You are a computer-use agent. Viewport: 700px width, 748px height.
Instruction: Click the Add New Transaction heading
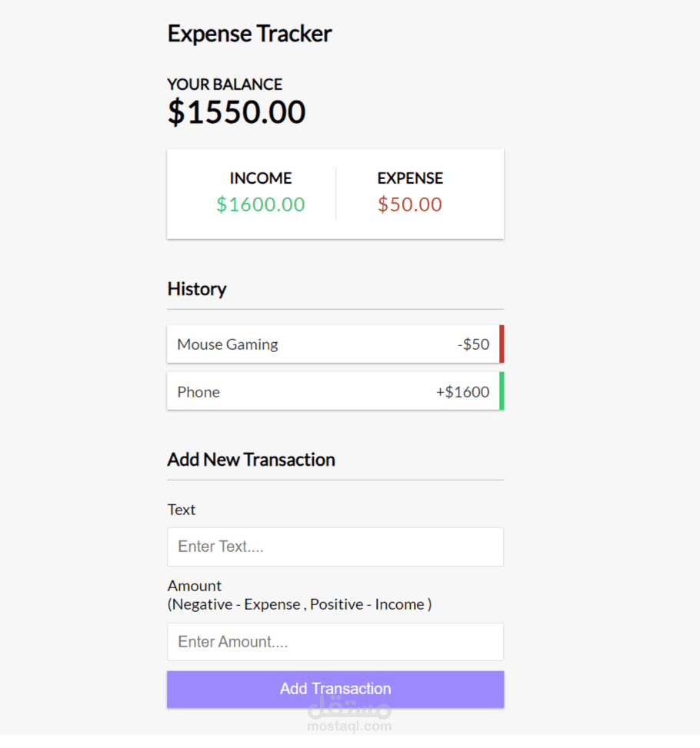251,459
